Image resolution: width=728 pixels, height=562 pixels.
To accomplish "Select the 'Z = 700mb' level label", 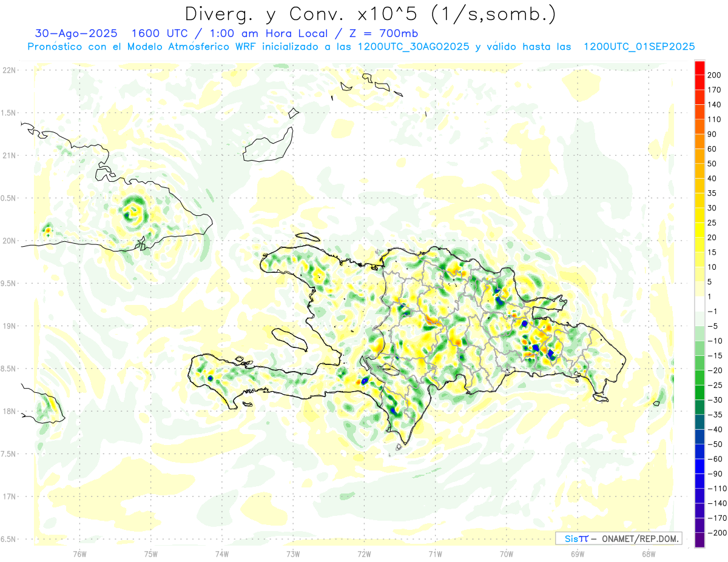I will point(383,33).
